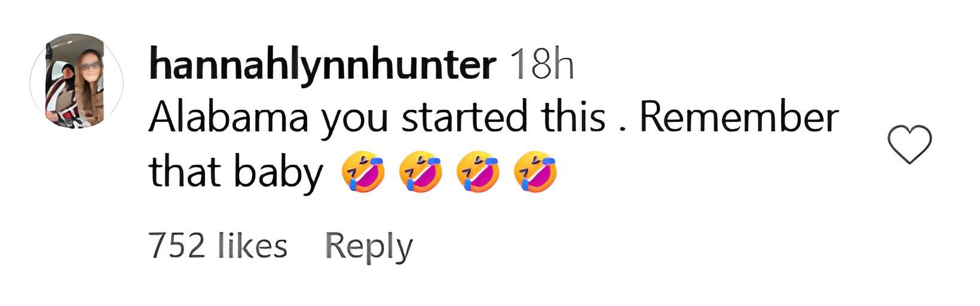The image size is (980, 306).
Task: Click the period before "Remember"
Action: tap(623, 128)
